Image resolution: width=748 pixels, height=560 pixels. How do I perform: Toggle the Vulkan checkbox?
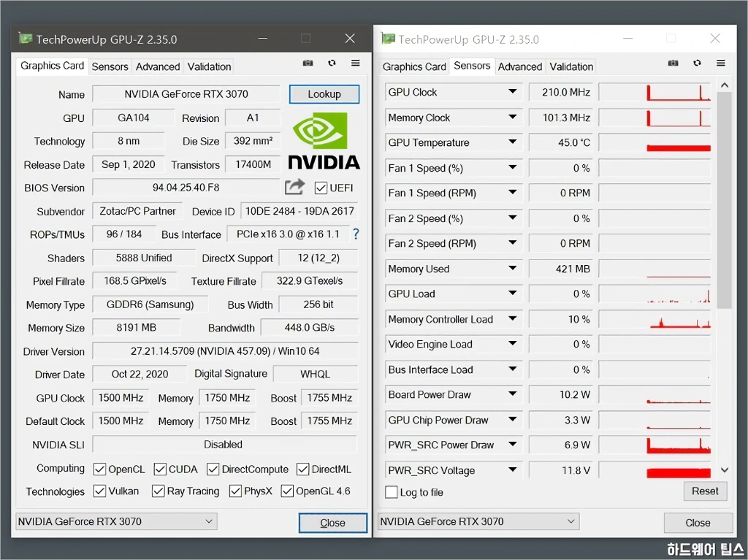[x=99, y=491]
